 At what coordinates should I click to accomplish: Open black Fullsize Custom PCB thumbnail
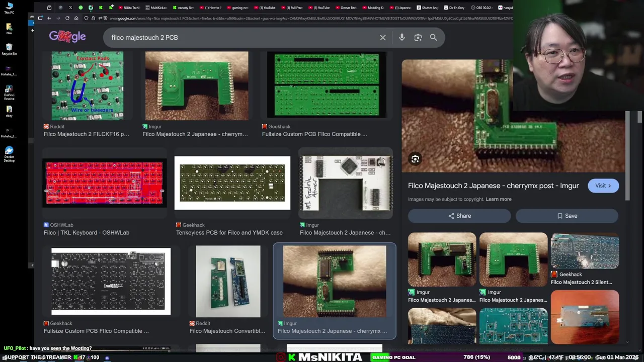[x=111, y=281]
